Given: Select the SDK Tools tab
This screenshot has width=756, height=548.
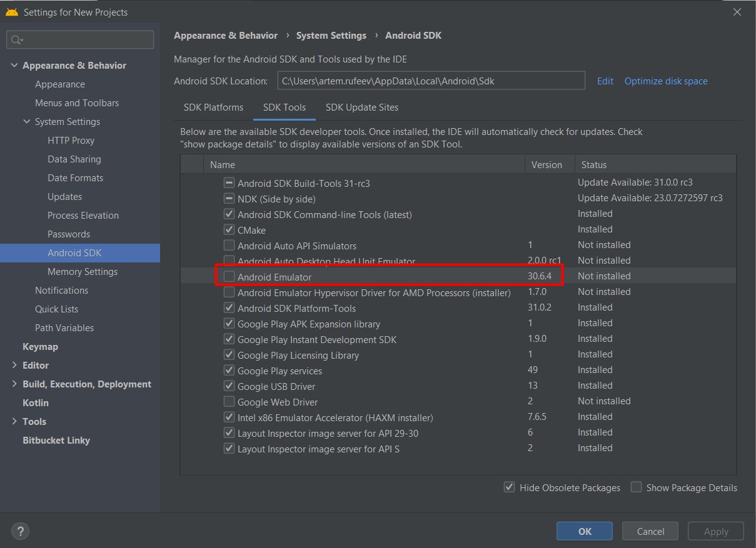Looking at the screenshot, I should coord(285,107).
